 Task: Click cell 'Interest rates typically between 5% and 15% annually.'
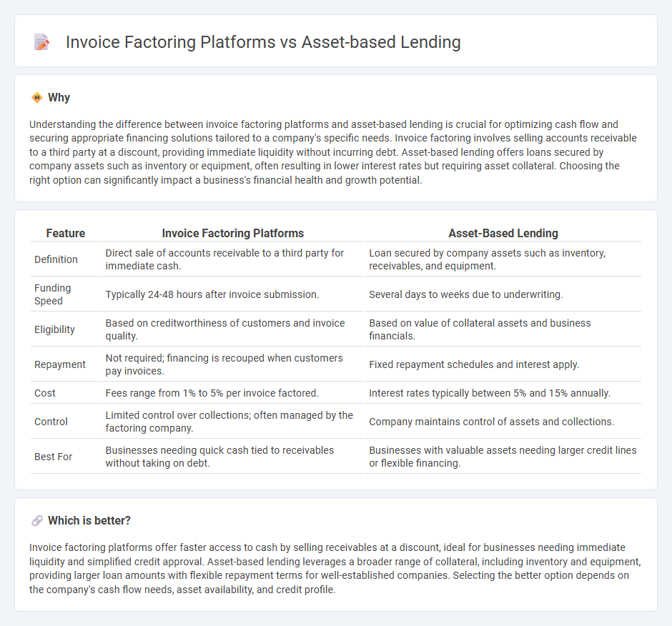tap(503, 393)
